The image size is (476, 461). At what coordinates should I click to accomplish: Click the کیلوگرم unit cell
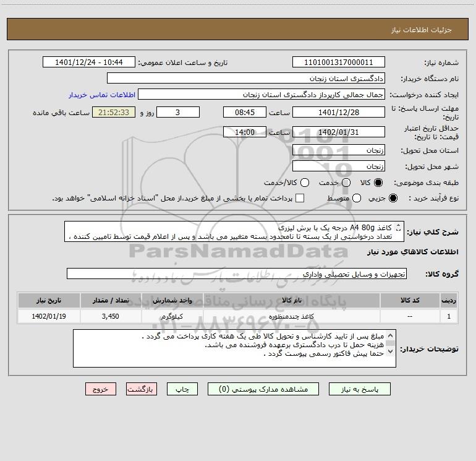click(x=172, y=316)
